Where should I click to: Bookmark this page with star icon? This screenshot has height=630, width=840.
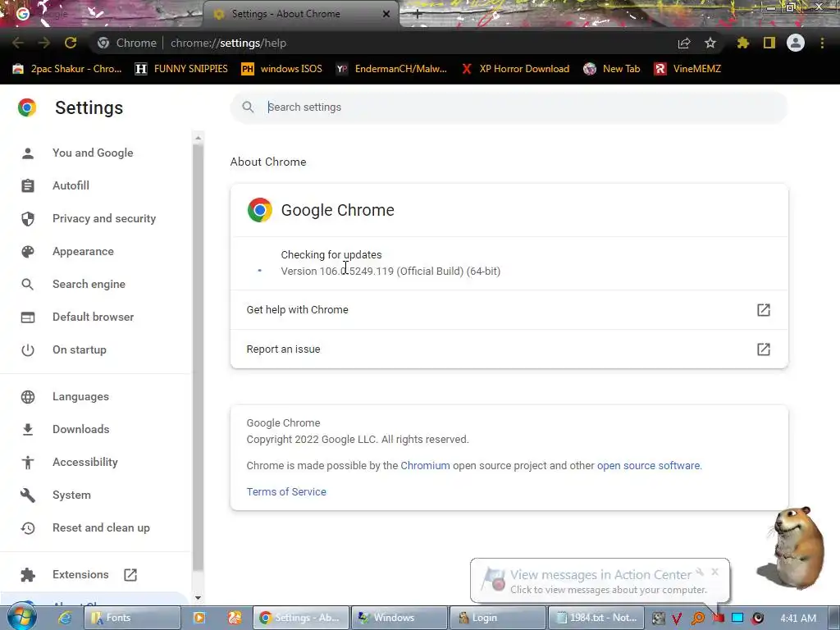click(710, 43)
